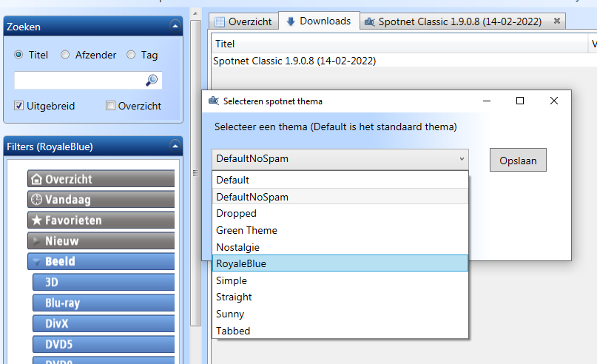
Task: Uncheck the Uitgebreid checkbox
Action: (x=18, y=106)
